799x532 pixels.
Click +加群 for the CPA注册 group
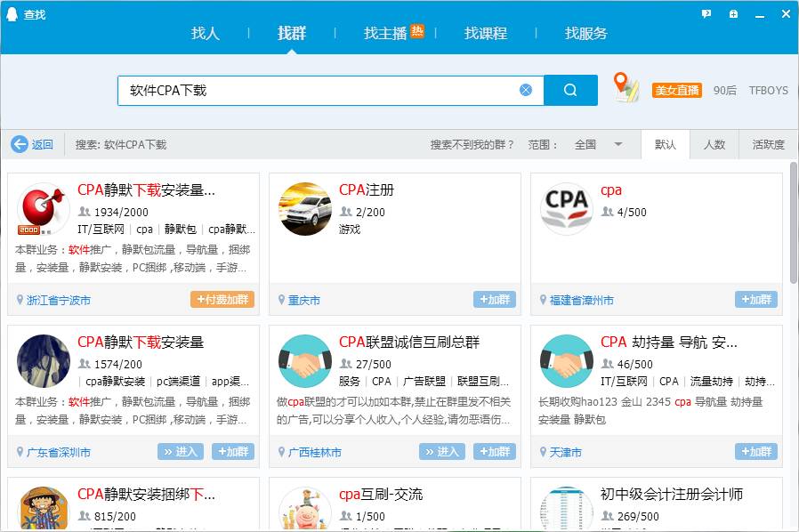495,299
